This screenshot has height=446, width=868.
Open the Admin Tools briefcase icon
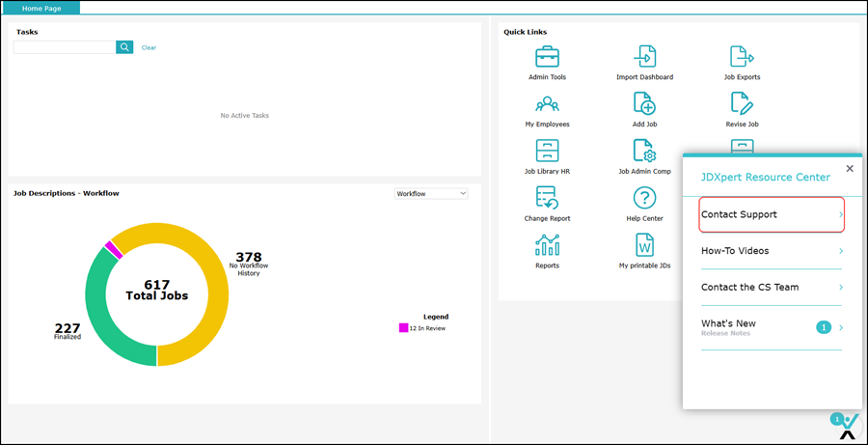[547, 57]
